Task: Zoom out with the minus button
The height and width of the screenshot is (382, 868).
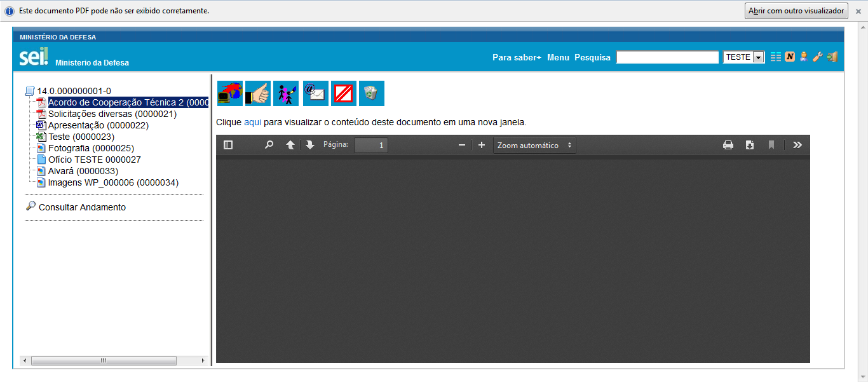Action: coord(462,145)
